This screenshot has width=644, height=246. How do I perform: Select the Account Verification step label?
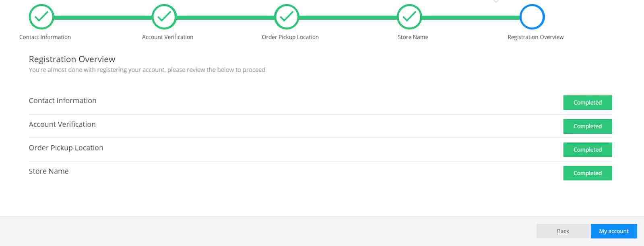coord(167,37)
